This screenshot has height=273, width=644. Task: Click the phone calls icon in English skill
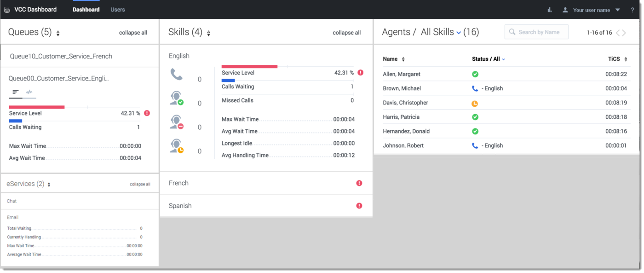(x=177, y=74)
